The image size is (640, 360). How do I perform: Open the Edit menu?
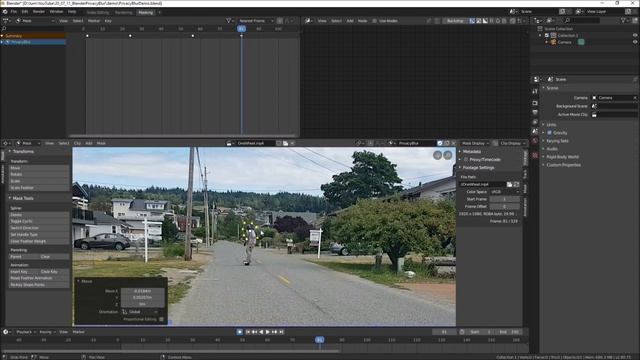25,12
